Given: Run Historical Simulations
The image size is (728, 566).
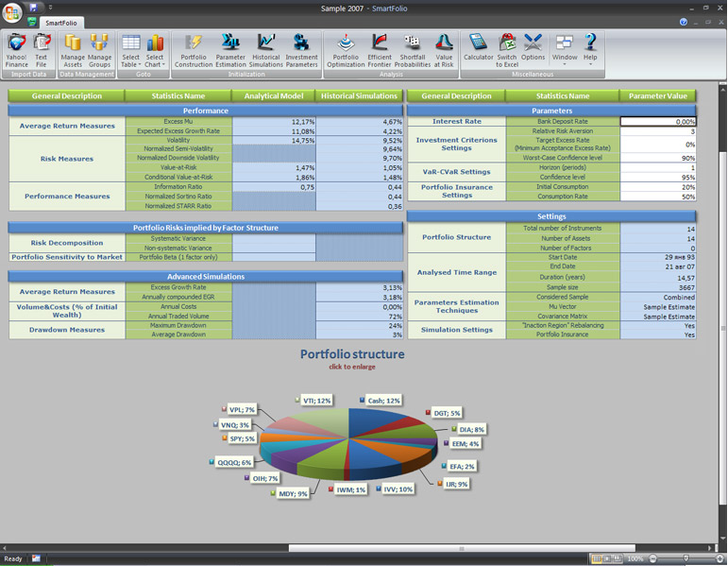Looking at the screenshot, I should click(x=266, y=51).
